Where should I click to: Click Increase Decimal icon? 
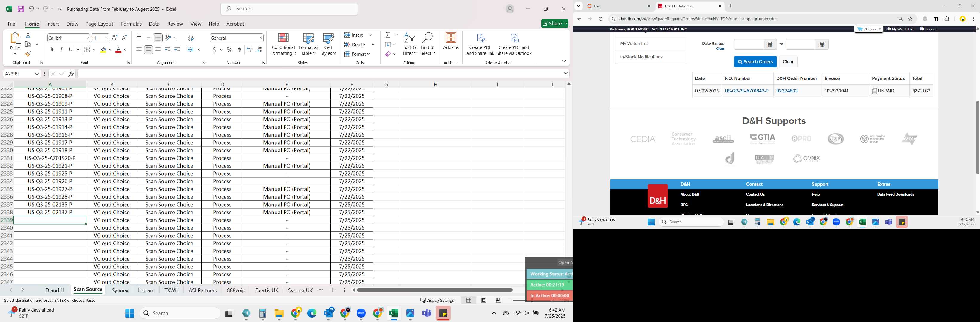pos(250,50)
